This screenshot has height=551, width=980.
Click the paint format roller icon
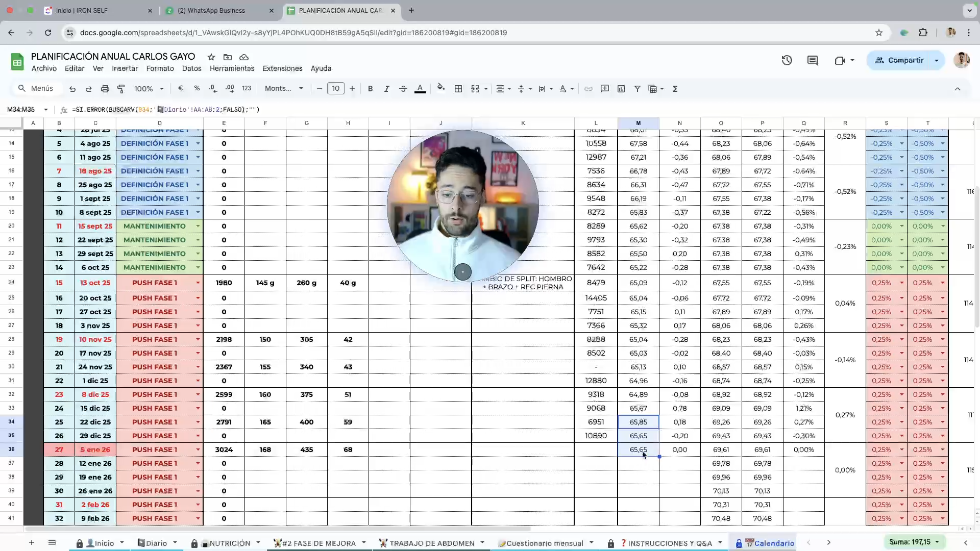tap(121, 89)
